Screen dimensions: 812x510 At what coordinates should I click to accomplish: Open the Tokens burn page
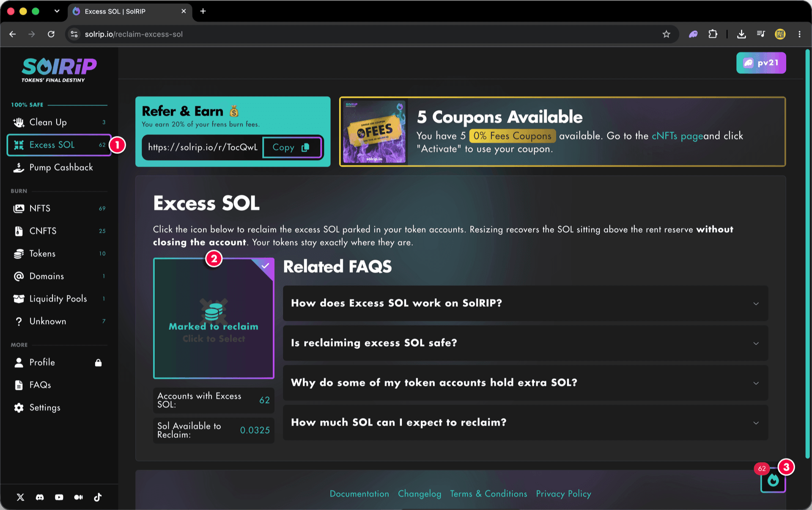(59, 254)
